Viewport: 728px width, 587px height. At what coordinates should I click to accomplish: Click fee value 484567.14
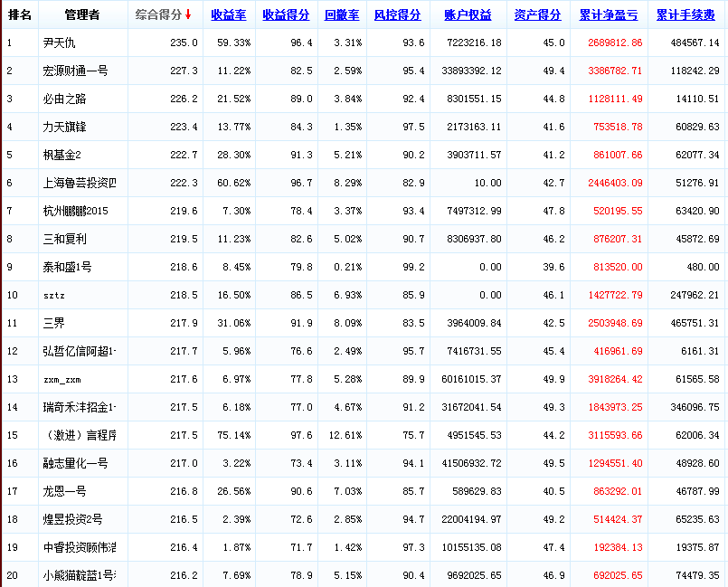tap(695, 43)
